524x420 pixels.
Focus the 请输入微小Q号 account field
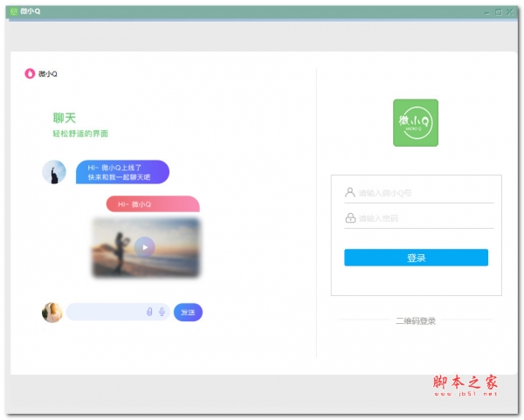[419, 193]
